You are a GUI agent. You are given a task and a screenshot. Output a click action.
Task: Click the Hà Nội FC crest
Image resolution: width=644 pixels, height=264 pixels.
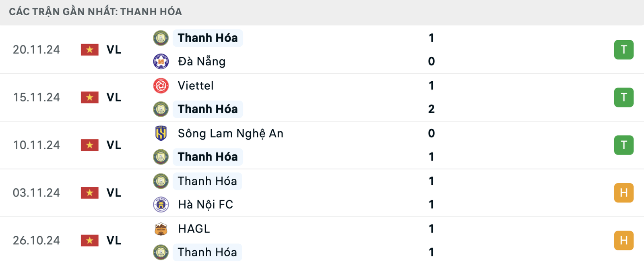pos(161,204)
